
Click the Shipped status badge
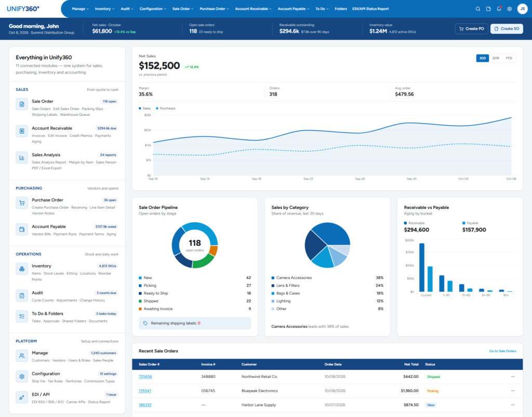pos(433,376)
